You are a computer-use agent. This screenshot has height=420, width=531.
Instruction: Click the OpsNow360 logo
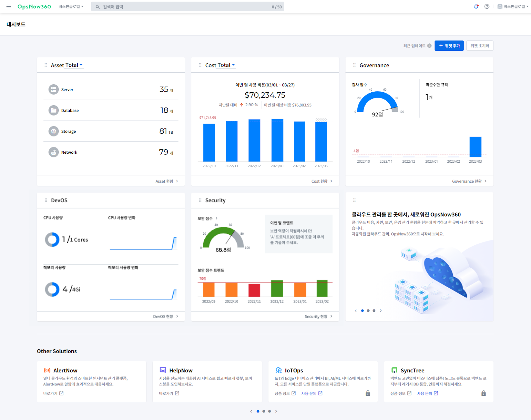coord(34,7)
